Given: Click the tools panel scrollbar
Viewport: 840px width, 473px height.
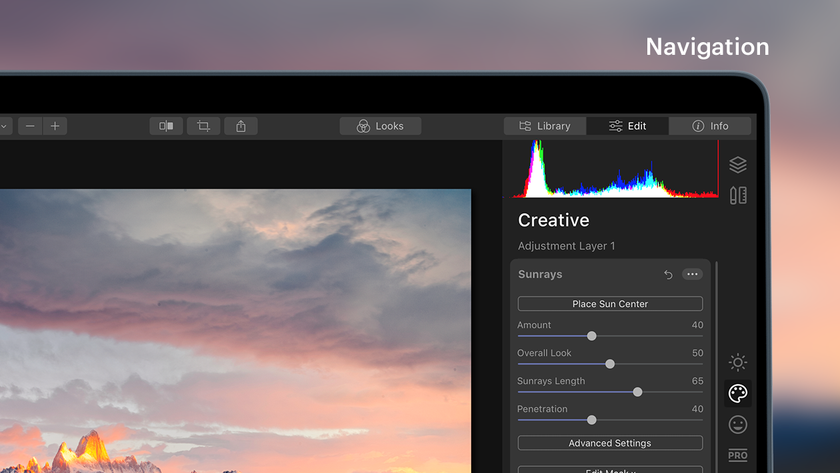Looking at the screenshot, I should [716, 367].
